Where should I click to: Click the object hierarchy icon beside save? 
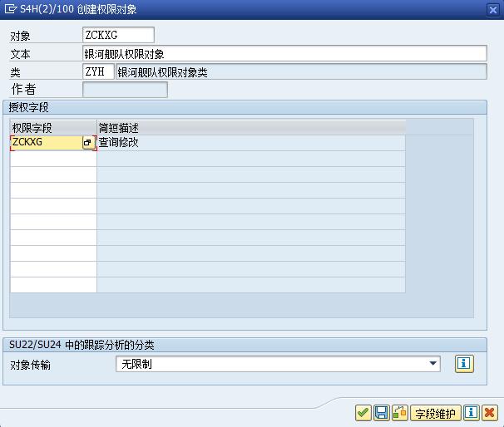400,413
